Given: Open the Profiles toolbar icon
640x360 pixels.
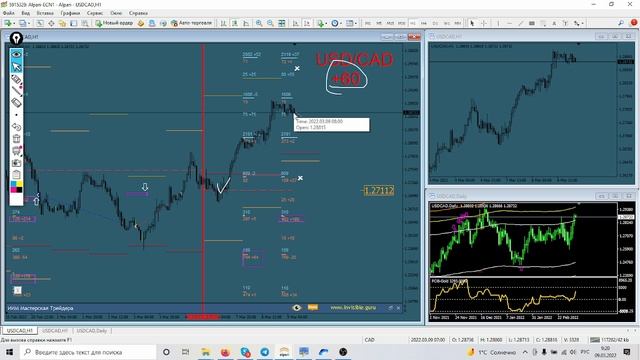Looking at the screenshot, I should 22,23.
